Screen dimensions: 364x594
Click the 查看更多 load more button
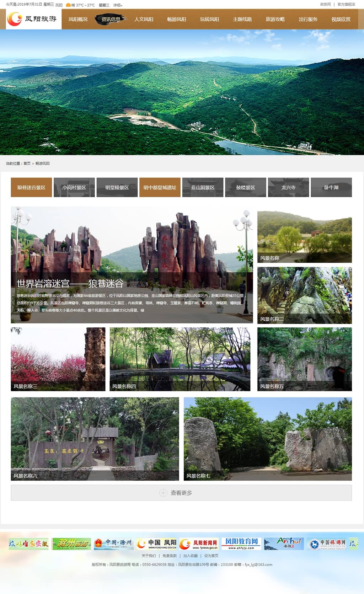181,493
